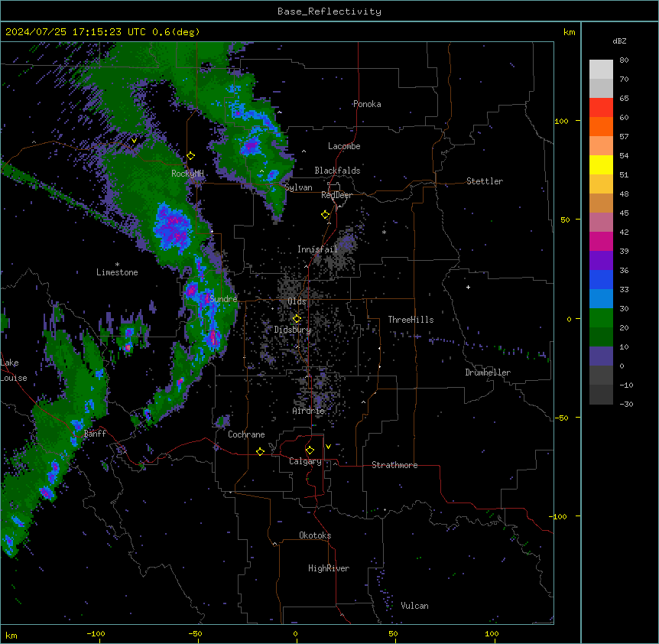Click the Airdrie label

[309, 411]
